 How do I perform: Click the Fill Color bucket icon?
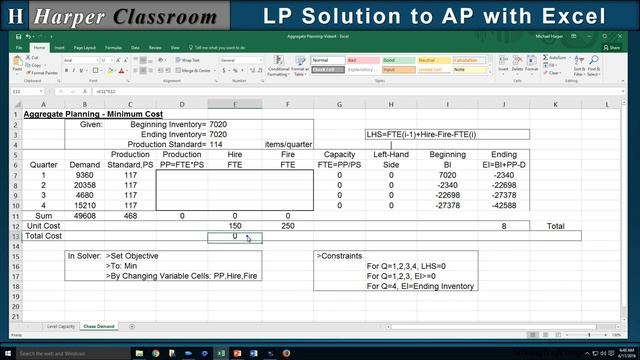pos(110,71)
